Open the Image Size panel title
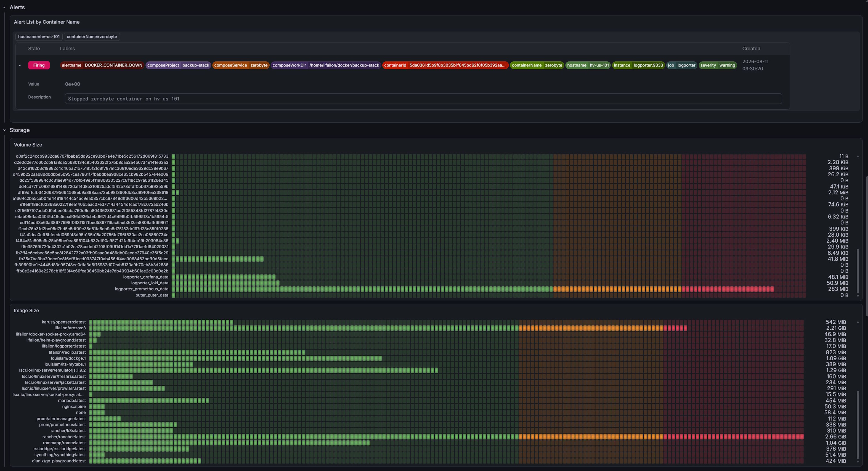 [26, 311]
